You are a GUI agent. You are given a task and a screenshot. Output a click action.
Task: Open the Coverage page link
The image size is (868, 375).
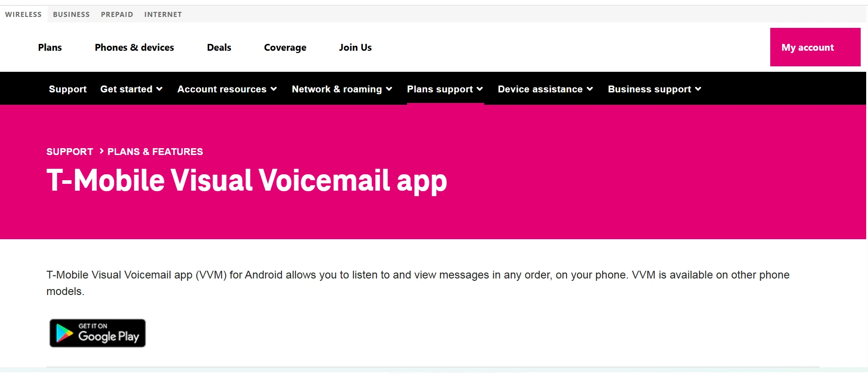285,48
